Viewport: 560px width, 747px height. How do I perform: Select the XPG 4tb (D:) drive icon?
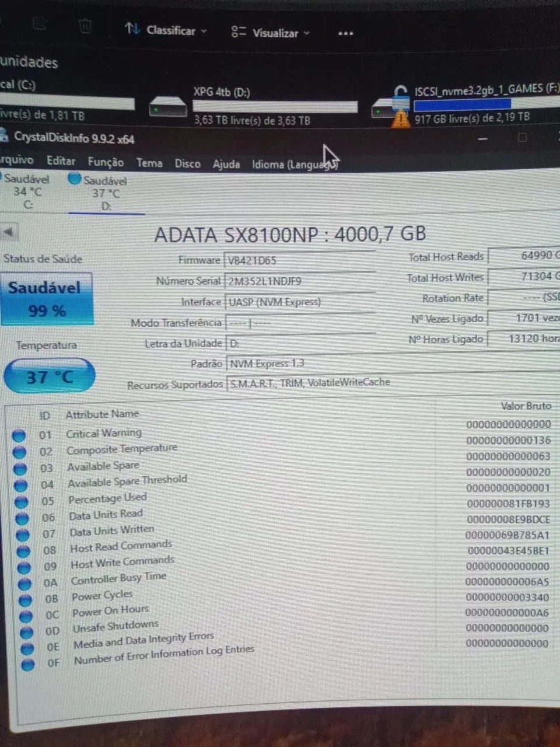point(168,109)
